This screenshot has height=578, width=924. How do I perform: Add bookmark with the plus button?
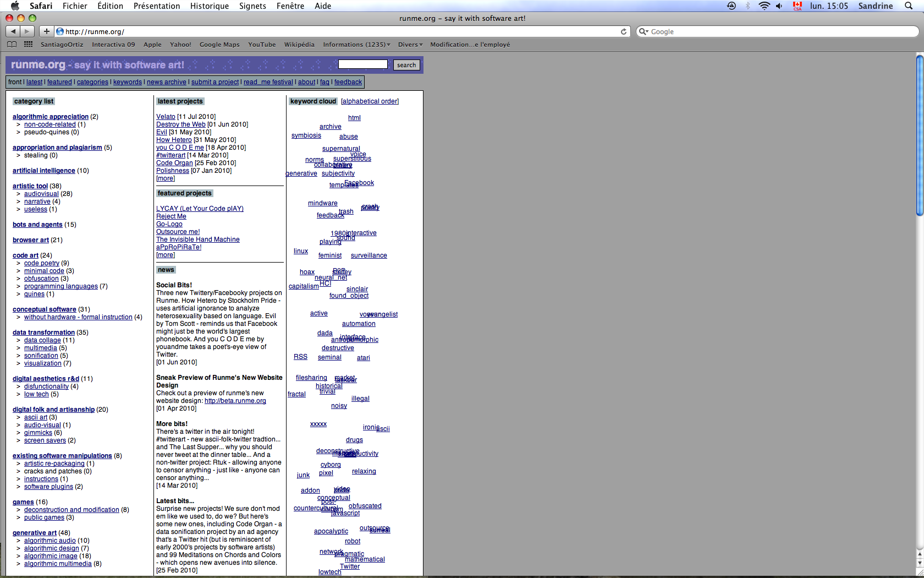point(47,31)
